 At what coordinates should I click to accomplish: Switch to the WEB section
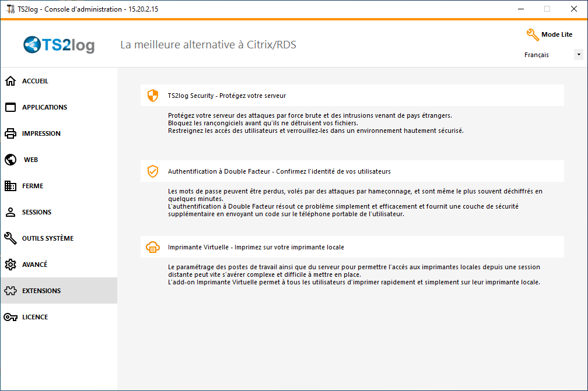(59, 160)
